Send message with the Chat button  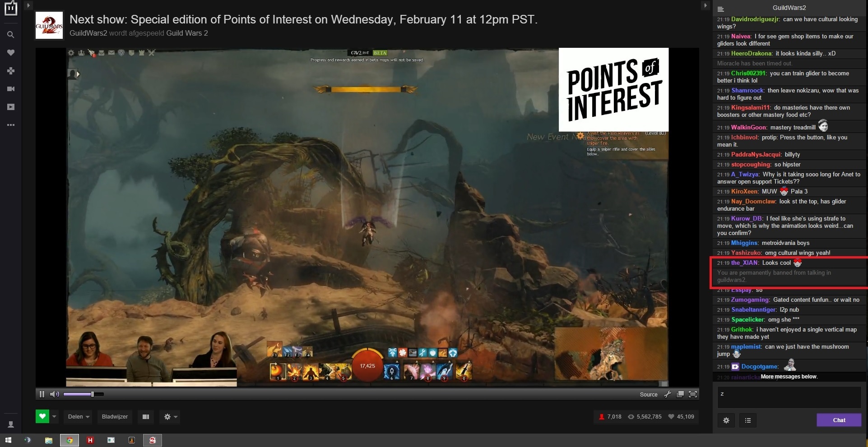coord(839,420)
